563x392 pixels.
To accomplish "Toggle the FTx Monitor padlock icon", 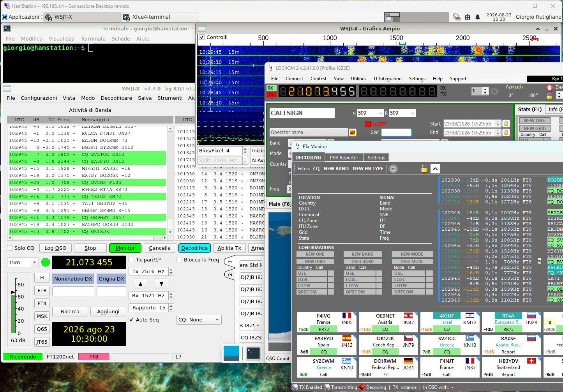I will point(424,168).
